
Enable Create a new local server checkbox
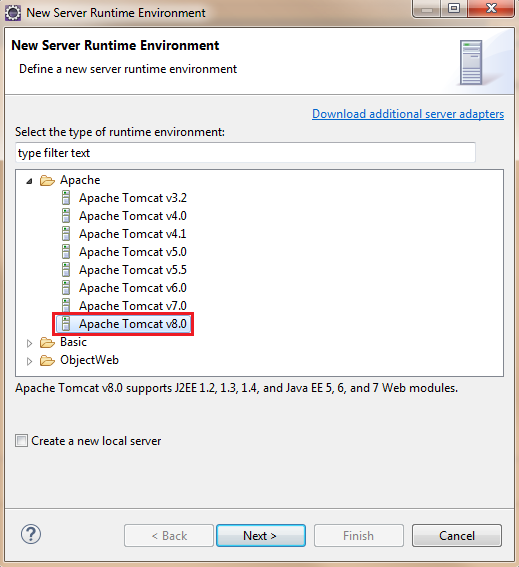pyautogui.click(x=21, y=441)
